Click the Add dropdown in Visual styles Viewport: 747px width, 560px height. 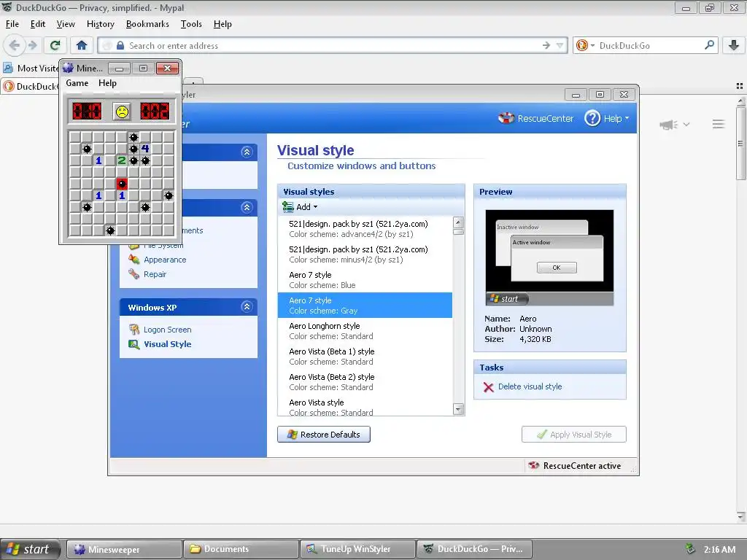pos(300,206)
